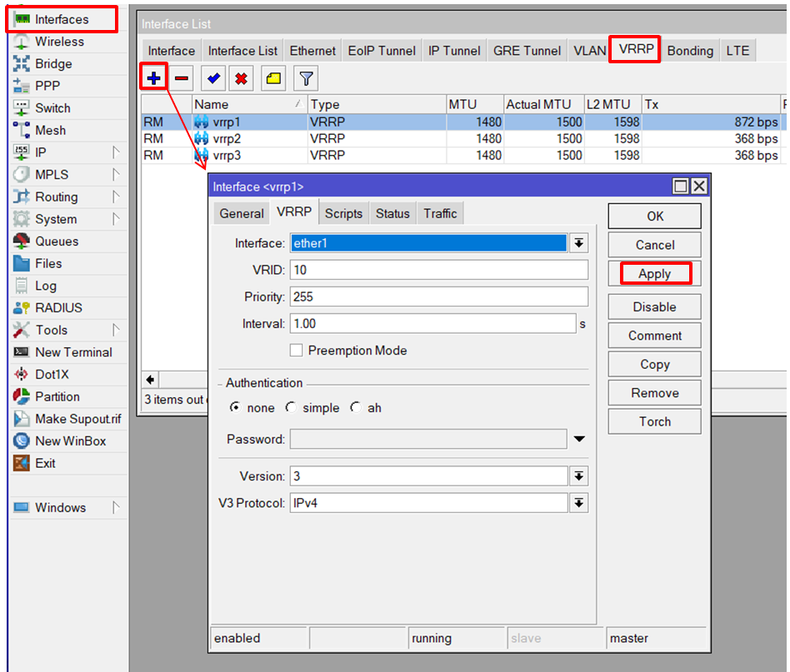Click the Torch button
Viewport: 790px width, 672px height.
click(x=655, y=421)
